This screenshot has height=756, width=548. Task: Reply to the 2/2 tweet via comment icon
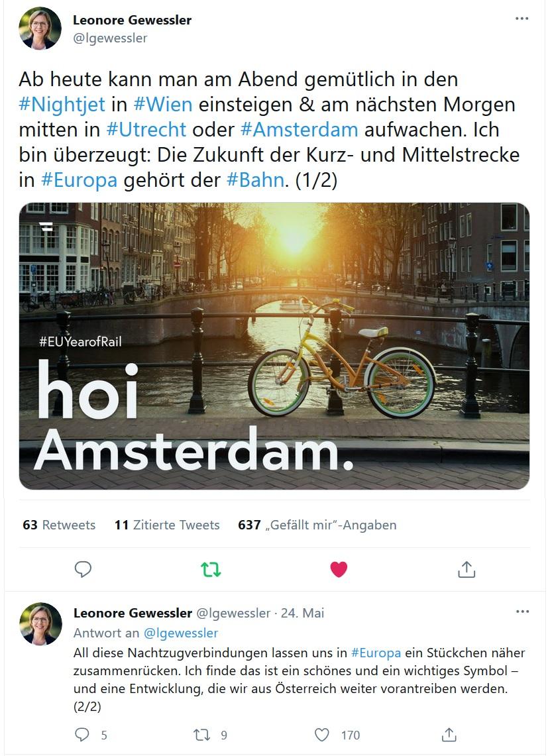click(x=82, y=735)
